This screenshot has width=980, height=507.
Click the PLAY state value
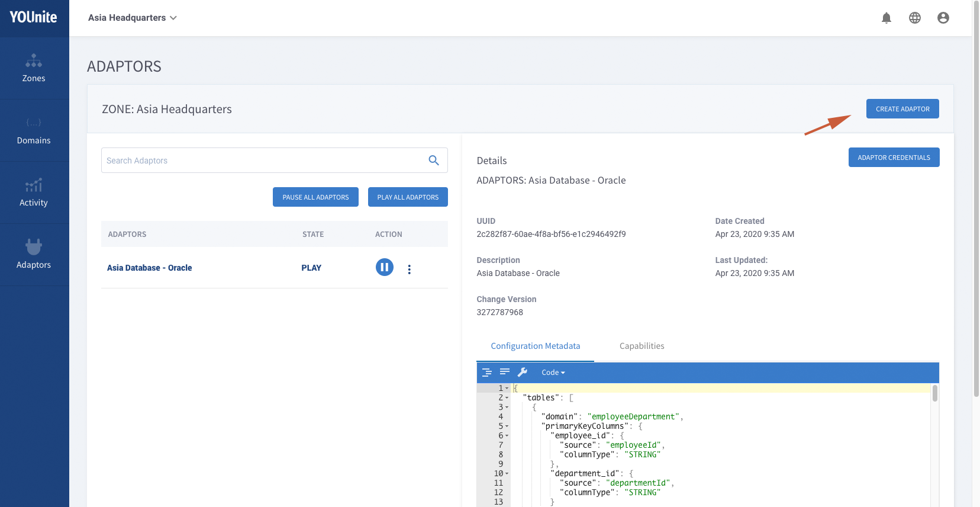point(311,268)
